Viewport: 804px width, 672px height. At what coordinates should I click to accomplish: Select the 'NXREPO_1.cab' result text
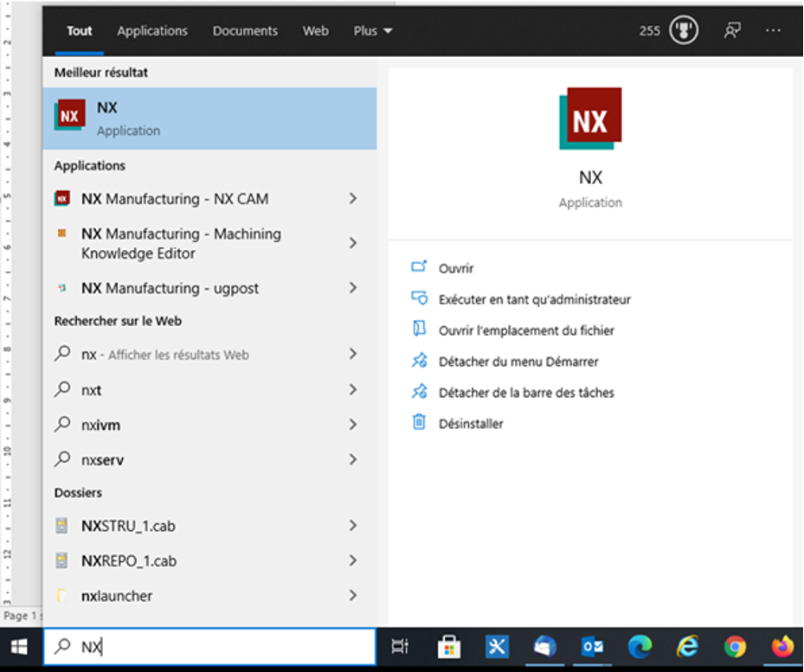129,560
